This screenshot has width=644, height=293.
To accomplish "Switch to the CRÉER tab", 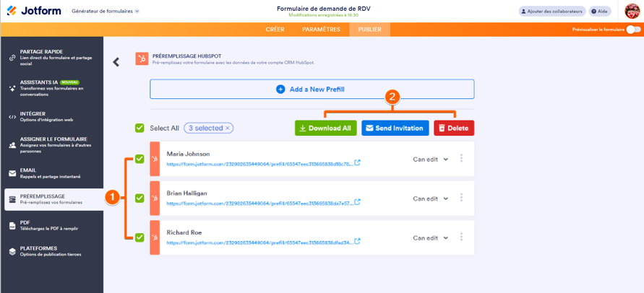I will [x=275, y=30].
